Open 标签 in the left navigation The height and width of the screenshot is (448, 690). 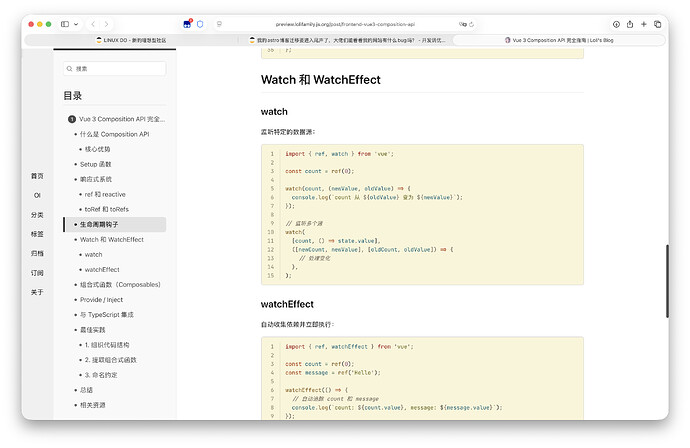[37, 234]
